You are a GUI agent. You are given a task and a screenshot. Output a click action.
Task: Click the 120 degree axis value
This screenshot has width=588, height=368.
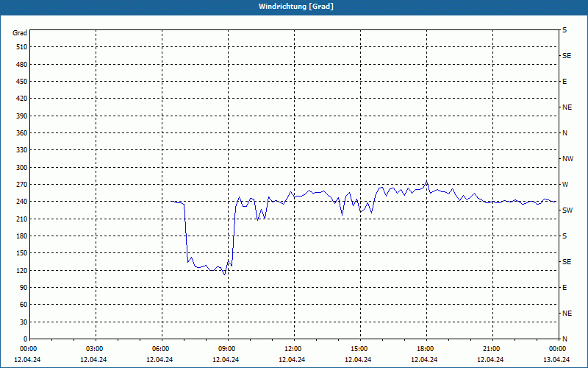point(22,270)
